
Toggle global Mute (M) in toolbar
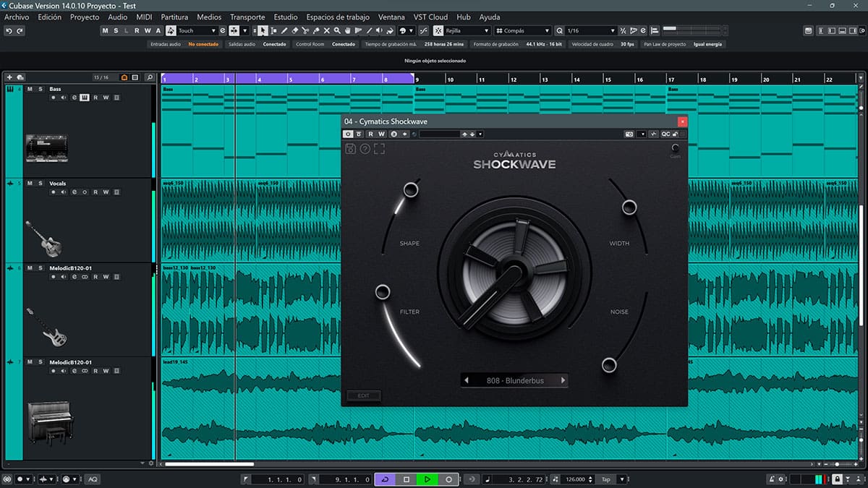(x=105, y=30)
